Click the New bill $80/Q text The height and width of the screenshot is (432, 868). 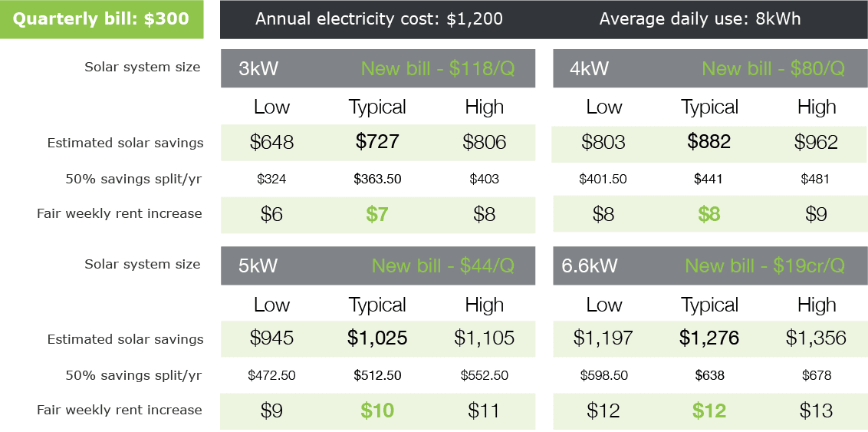tap(773, 68)
